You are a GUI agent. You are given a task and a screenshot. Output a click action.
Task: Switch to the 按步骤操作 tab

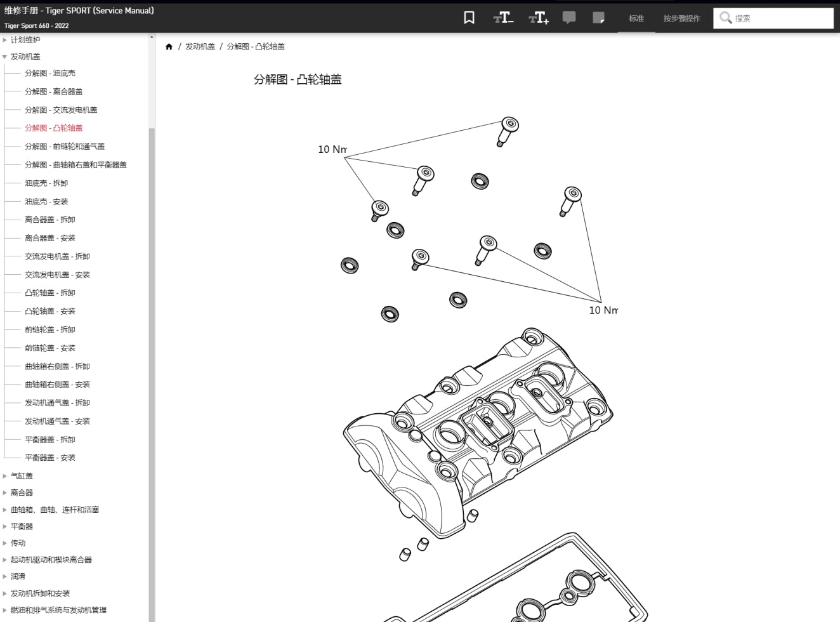click(681, 18)
